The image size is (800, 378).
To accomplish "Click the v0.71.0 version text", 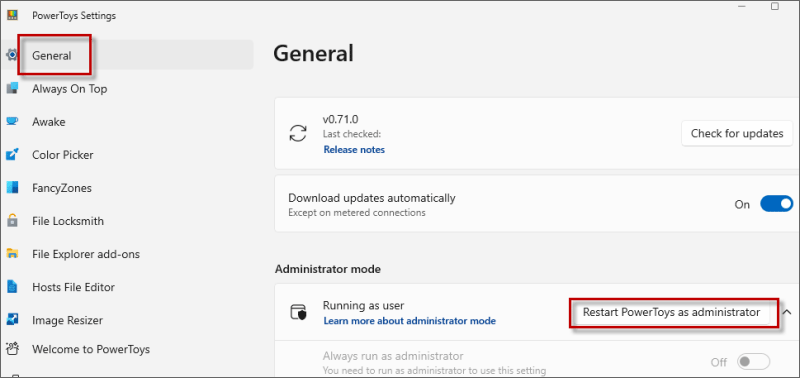I will click(340, 119).
